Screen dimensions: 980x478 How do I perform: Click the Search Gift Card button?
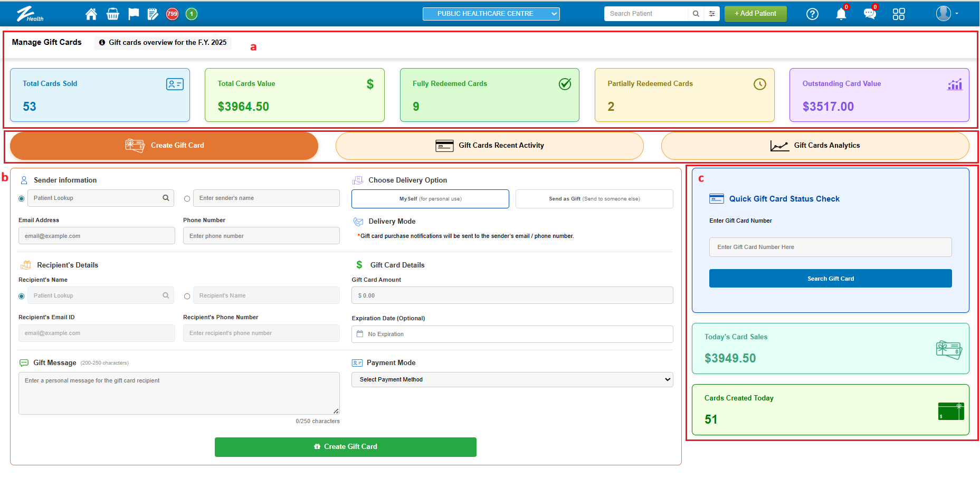(x=830, y=279)
